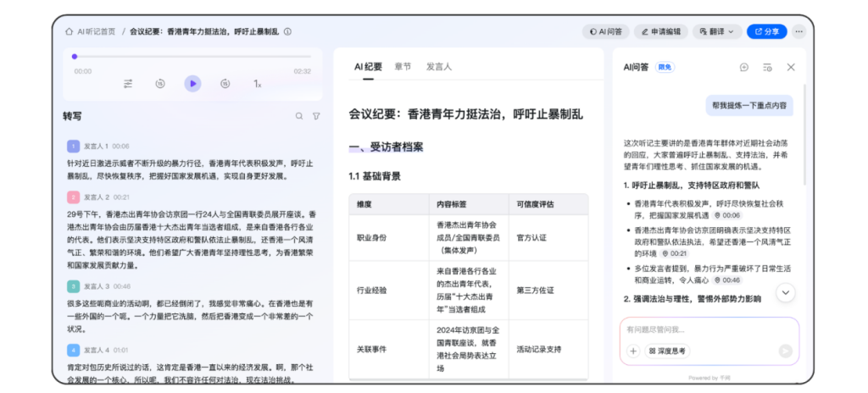Play the meeting audio recording

[192, 83]
